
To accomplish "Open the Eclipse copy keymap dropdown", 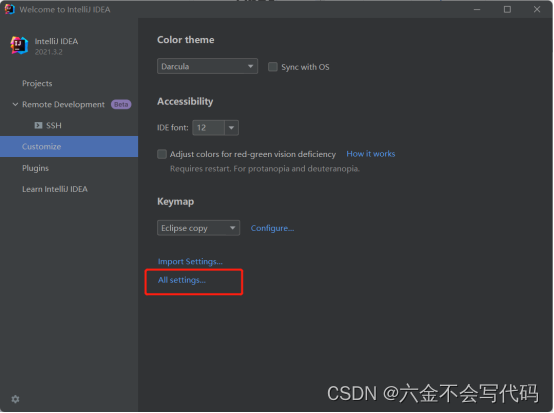I will pos(198,228).
